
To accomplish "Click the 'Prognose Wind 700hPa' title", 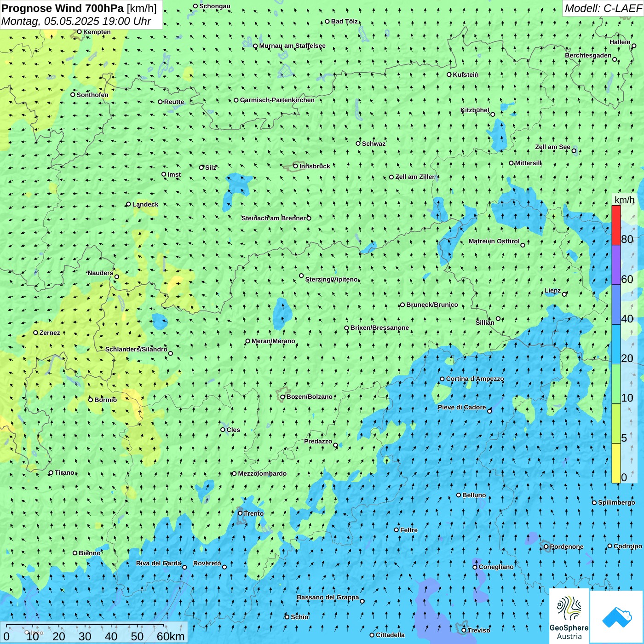I will (x=63, y=8).
